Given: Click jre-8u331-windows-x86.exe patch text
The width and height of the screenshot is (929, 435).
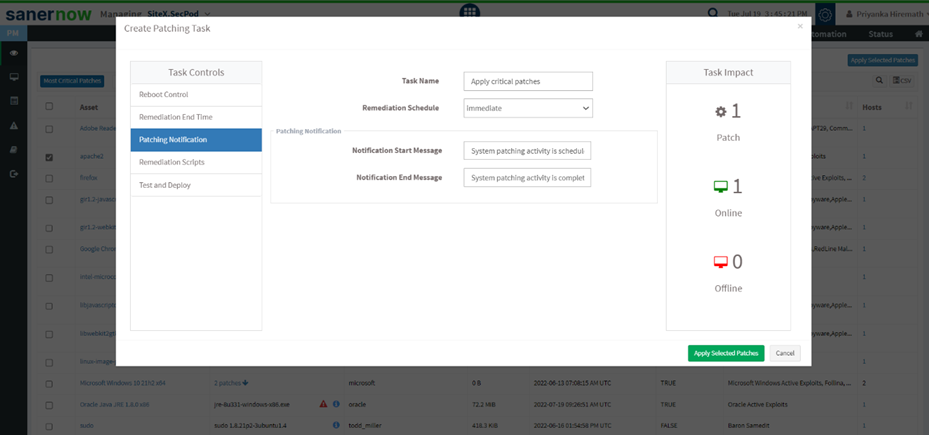Looking at the screenshot, I should [x=252, y=405].
